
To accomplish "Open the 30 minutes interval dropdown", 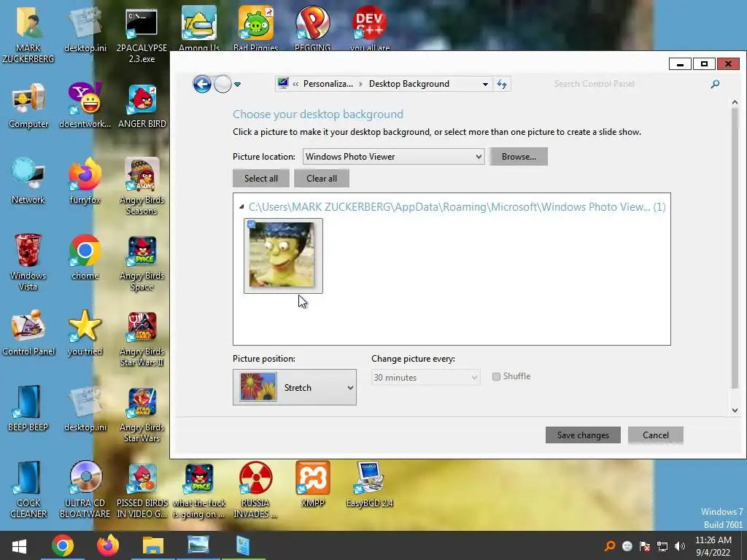I will (425, 377).
